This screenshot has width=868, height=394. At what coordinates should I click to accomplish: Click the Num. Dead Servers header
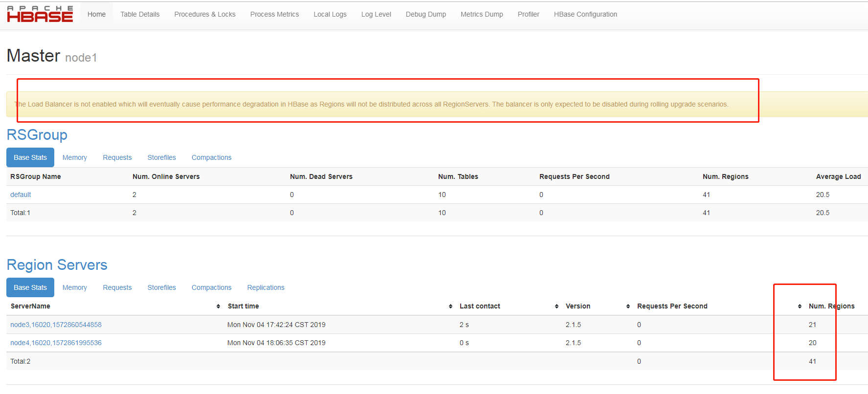321,176
